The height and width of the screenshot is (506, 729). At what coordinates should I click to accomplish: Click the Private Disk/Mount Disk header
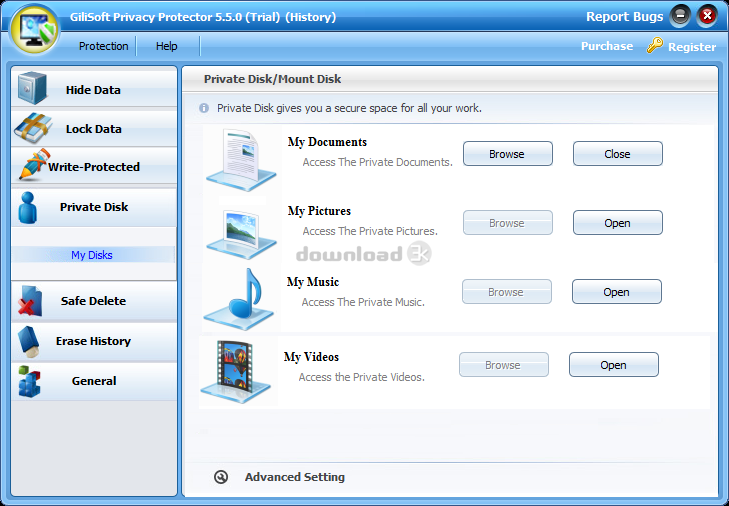(272, 79)
